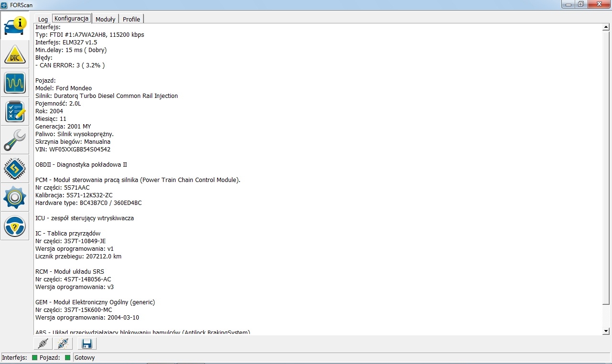
Task: Minimize the FORScan window
Action: pyautogui.click(x=568, y=4)
